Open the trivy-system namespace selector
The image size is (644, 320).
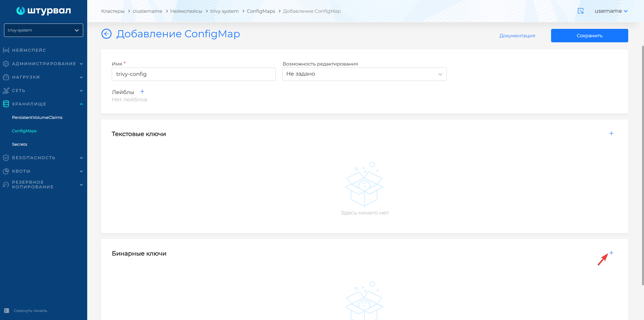click(x=43, y=30)
